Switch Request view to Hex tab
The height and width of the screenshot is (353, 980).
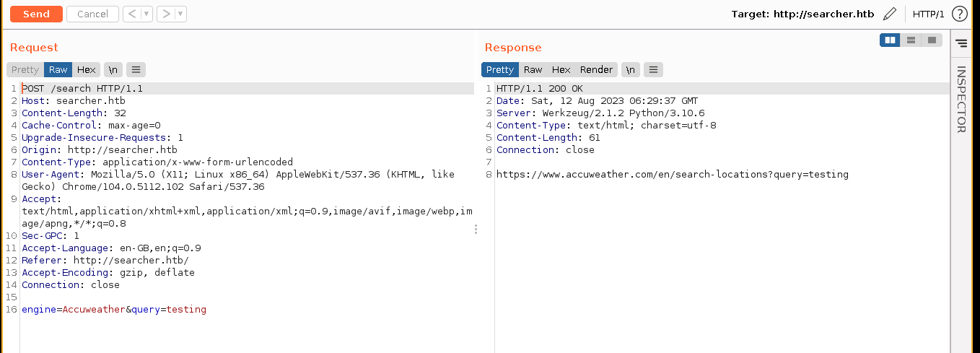point(87,70)
